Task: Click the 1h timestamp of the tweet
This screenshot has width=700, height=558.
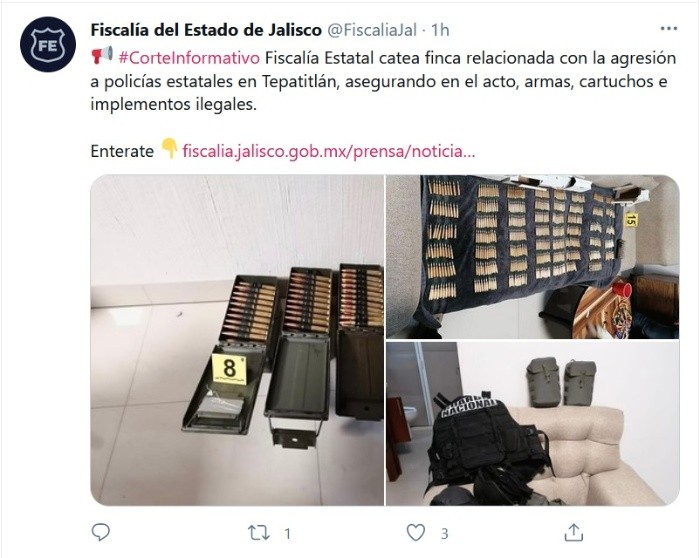Action: (x=440, y=30)
